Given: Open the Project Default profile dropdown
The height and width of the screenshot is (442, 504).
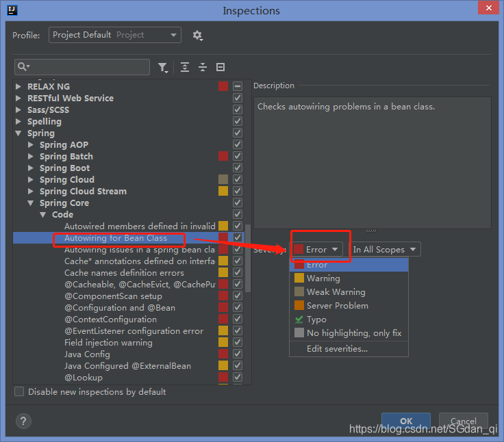Looking at the screenshot, I should [x=115, y=35].
